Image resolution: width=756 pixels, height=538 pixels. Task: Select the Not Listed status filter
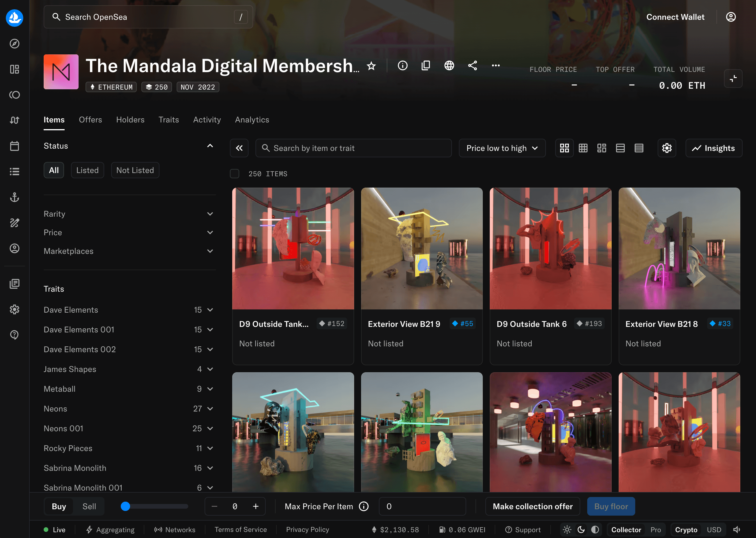(135, 170)
